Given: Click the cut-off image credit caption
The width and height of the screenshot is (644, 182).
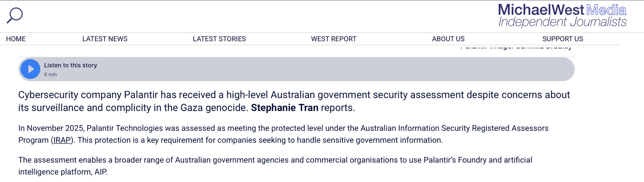Looking at the screenshot, I should pyautogui.click(x=516, y=47).
